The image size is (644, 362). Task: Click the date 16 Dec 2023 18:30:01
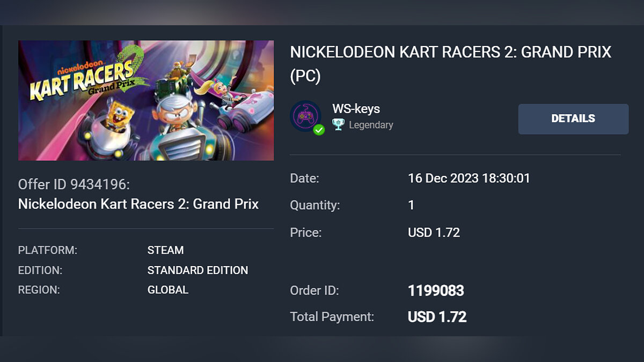coord(469,178)
